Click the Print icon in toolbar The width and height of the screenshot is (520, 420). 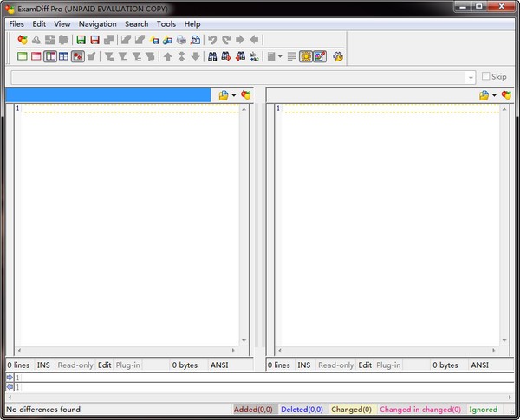pos(181,40)
